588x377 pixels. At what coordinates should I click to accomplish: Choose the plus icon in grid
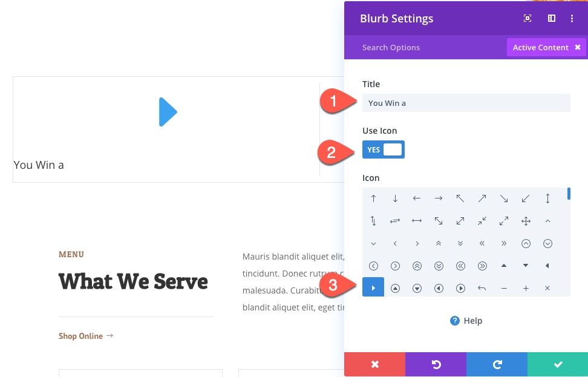(x=526, y=289)
